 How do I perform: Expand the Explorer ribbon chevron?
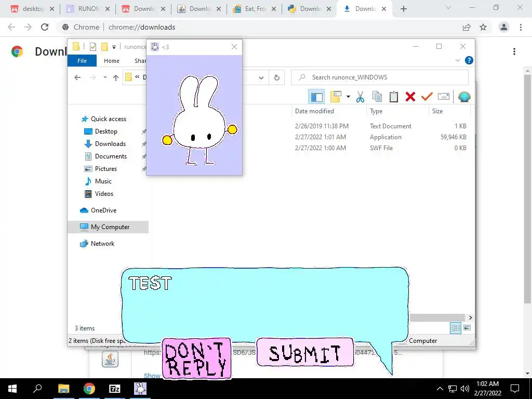tap(457, 60)
